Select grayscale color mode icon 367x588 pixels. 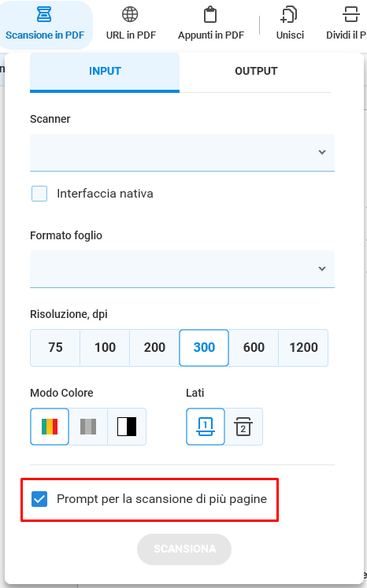(88, 427)
